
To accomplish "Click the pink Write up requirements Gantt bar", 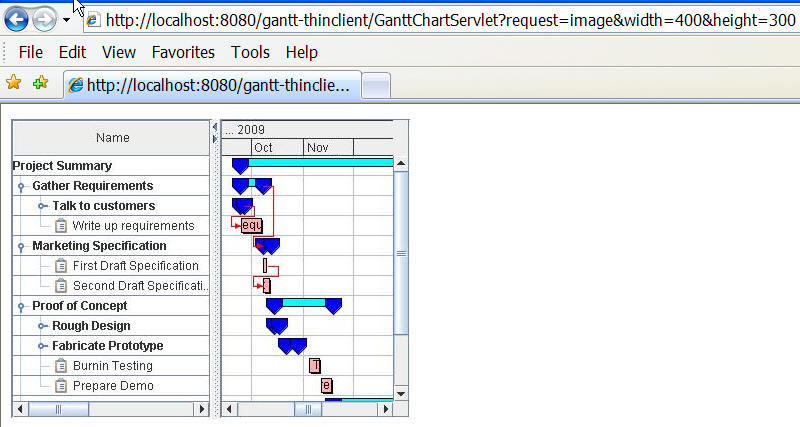I will tap(251, 226).
